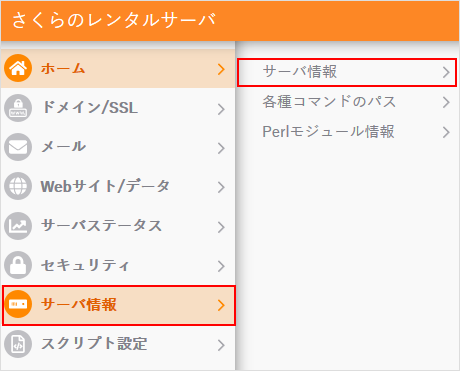Click the globe icon for Webサイト/データ
Viewport: 460px width, 371px height.
click(18, 186)
